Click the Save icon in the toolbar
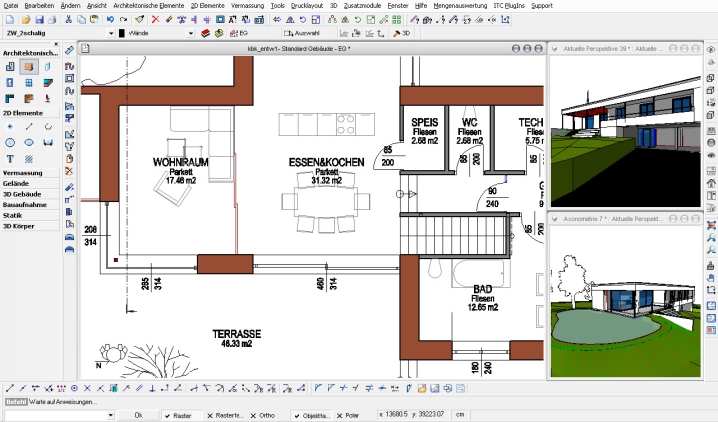Screen dimensions: 718x422 [x=38, y=19]
